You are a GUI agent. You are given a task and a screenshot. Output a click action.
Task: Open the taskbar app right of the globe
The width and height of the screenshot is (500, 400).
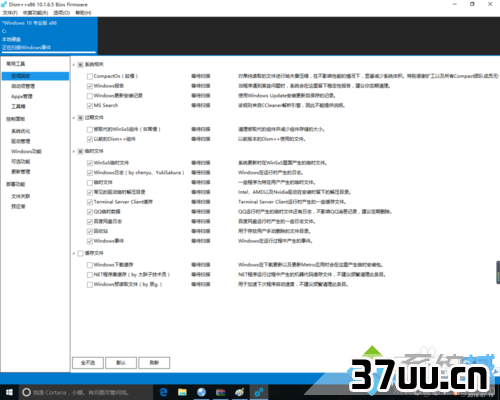(220, 392)
